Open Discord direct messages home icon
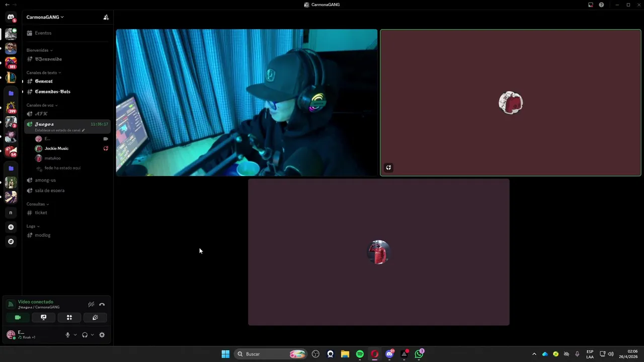 click(11, 17)
